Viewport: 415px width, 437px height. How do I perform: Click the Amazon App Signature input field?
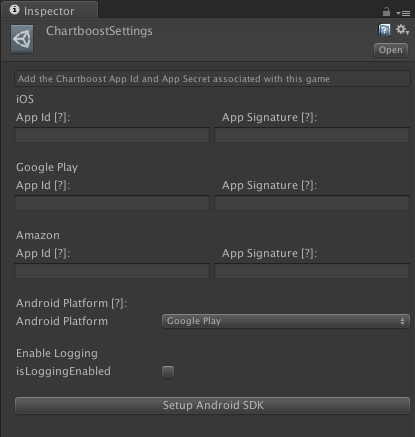[x=312, y=271]
